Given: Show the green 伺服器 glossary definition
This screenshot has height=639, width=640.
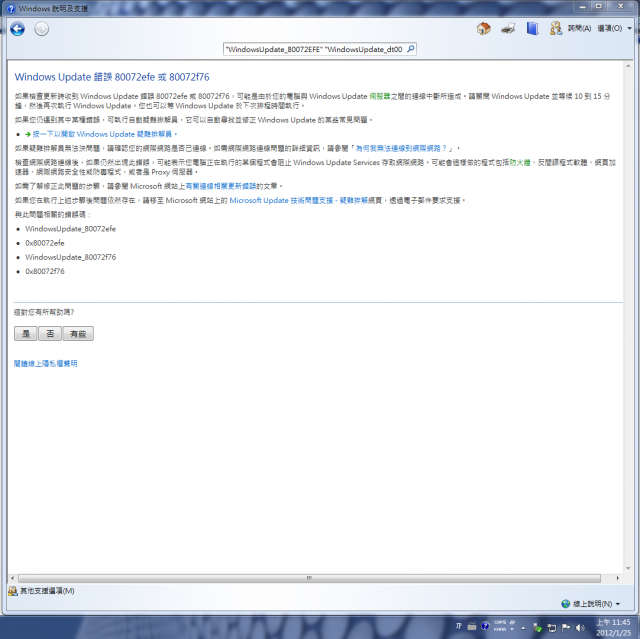Looking at the screenshot, I should coord(380,96).
